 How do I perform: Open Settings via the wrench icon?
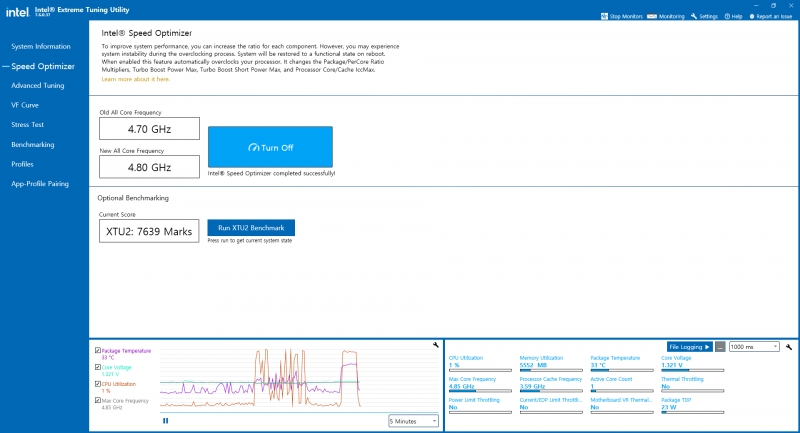tap(693, 17)
